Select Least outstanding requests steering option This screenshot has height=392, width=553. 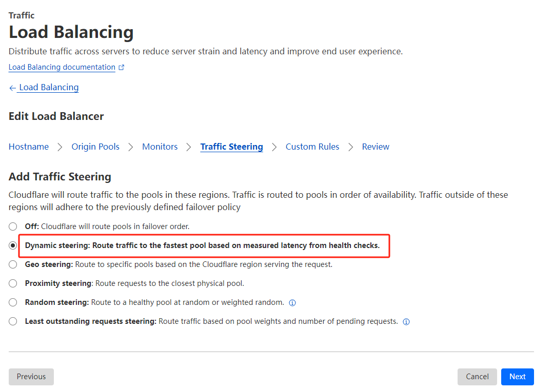tap(13, 321)
